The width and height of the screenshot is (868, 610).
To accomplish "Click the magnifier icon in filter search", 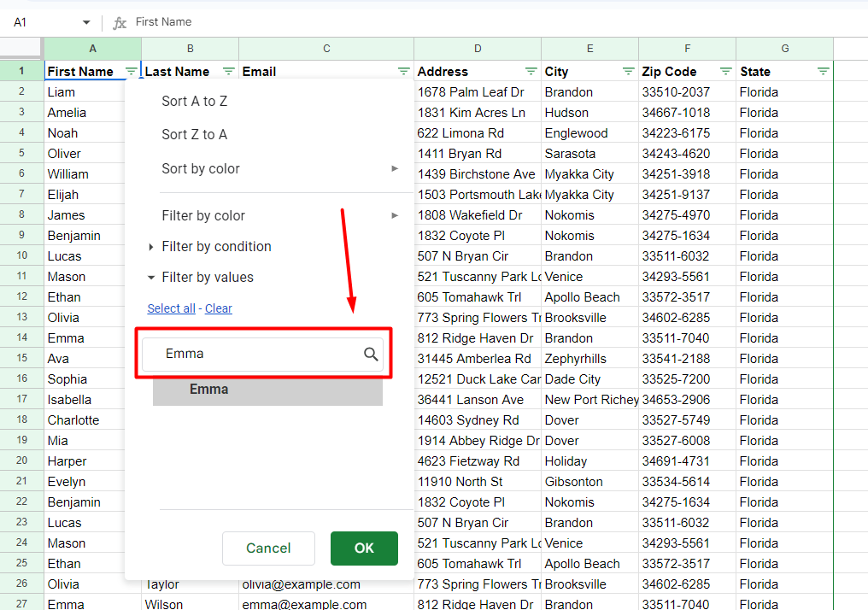I will pyautogui.click(x=371, y=355).
